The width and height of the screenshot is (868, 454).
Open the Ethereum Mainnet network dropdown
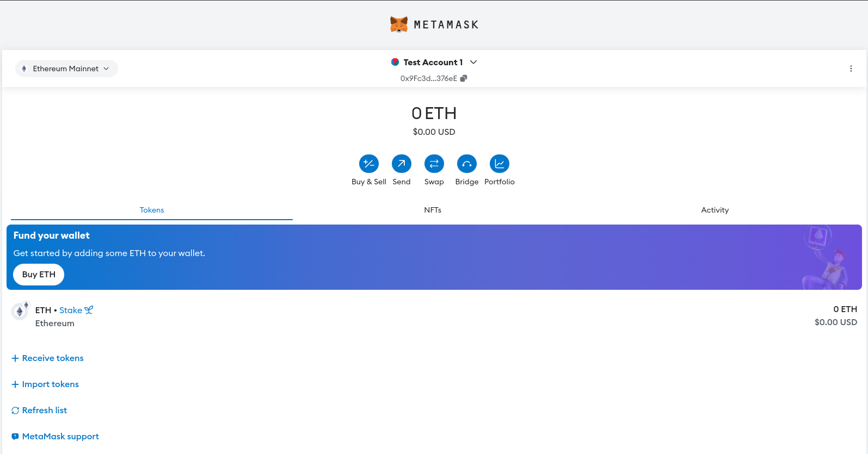[66, 69]
